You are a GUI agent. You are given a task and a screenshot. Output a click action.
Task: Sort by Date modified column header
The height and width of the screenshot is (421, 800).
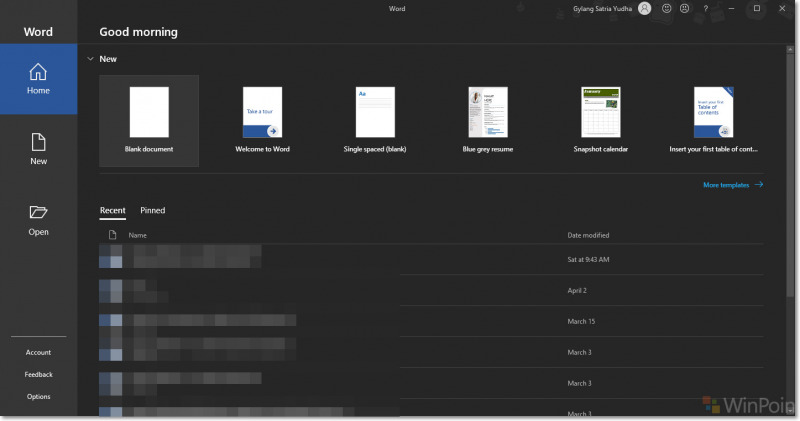pos(588,235)
